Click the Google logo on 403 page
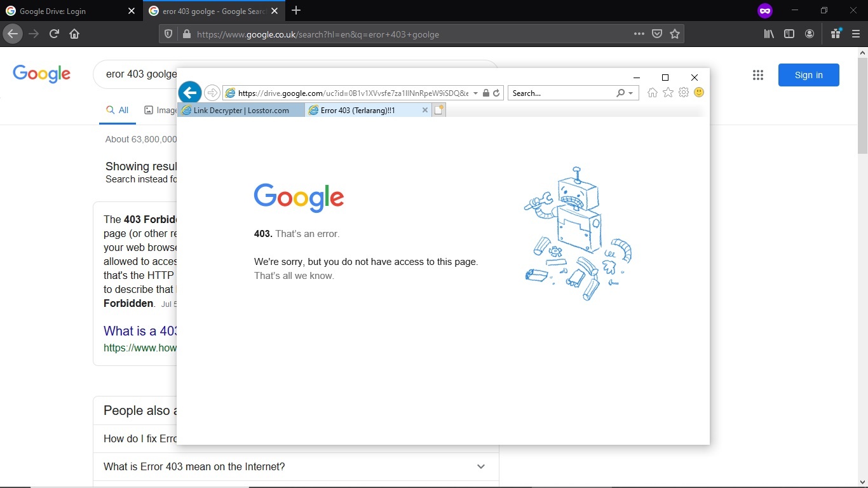Image resolution: width=868 pixels, height=488 pixels. coord(299,198)
